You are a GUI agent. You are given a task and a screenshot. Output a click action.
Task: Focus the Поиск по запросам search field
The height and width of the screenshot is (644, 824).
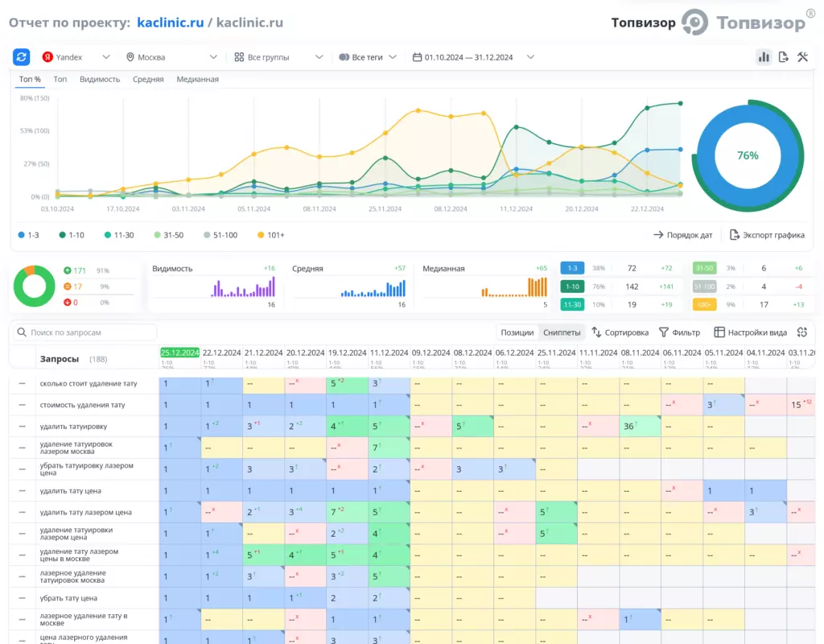(x=84, y=332)
